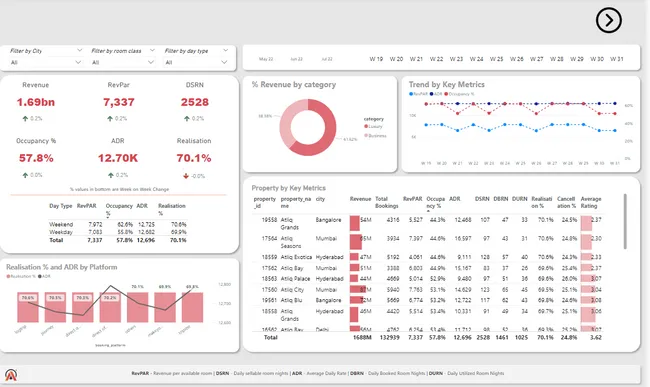Click the up arrow under ADR KPI
This screenshot has height=387, width=650.
111,175
